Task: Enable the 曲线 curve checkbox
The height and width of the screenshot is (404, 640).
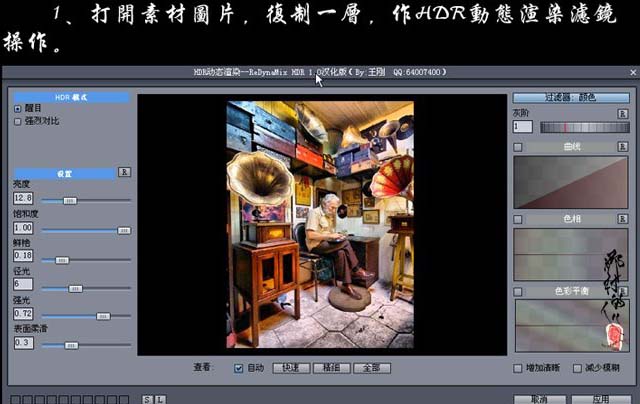Action: tap(517, 147)
